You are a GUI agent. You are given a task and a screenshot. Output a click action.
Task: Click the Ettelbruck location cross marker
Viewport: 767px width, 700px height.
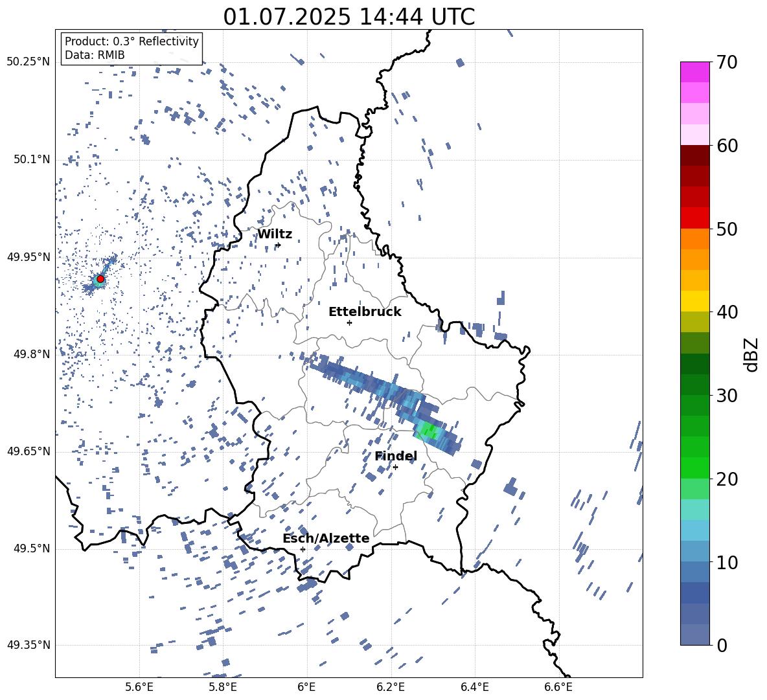pos(349,322)
